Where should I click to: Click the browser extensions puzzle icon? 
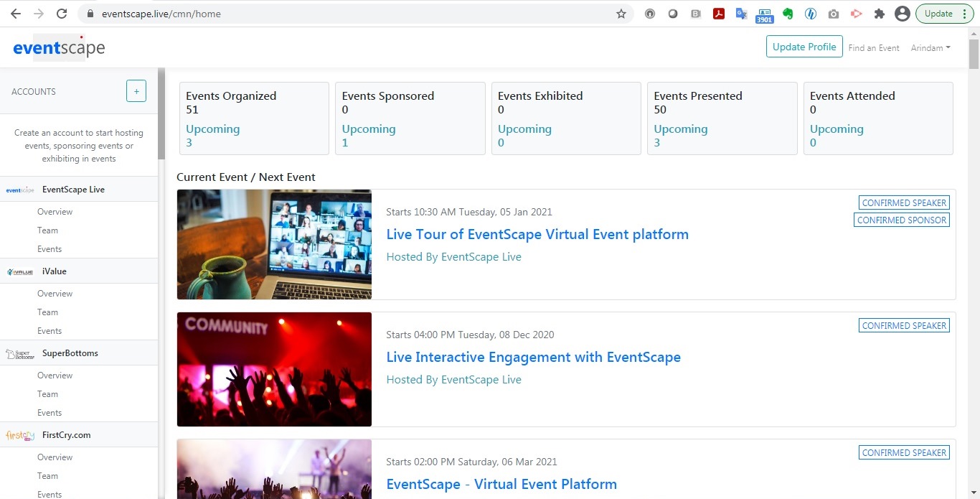pyautogui.click(x=879, y=13)
